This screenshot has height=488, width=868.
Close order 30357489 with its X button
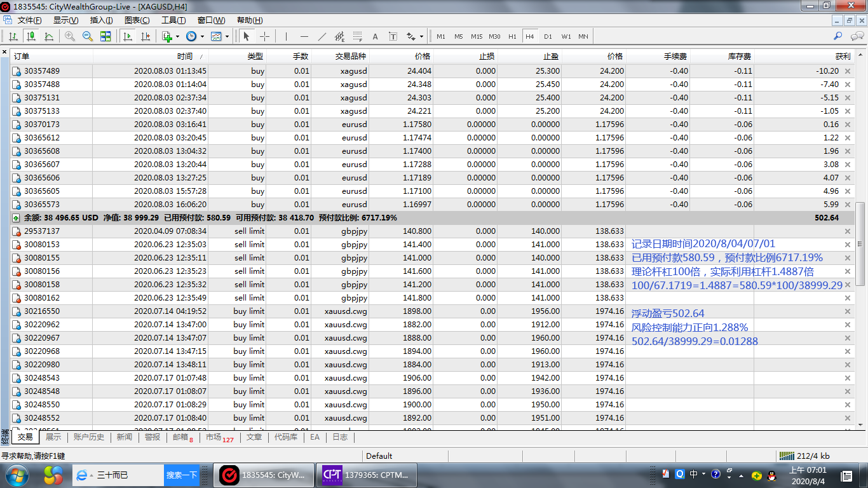pyautogui.click(x=847, y=71)
